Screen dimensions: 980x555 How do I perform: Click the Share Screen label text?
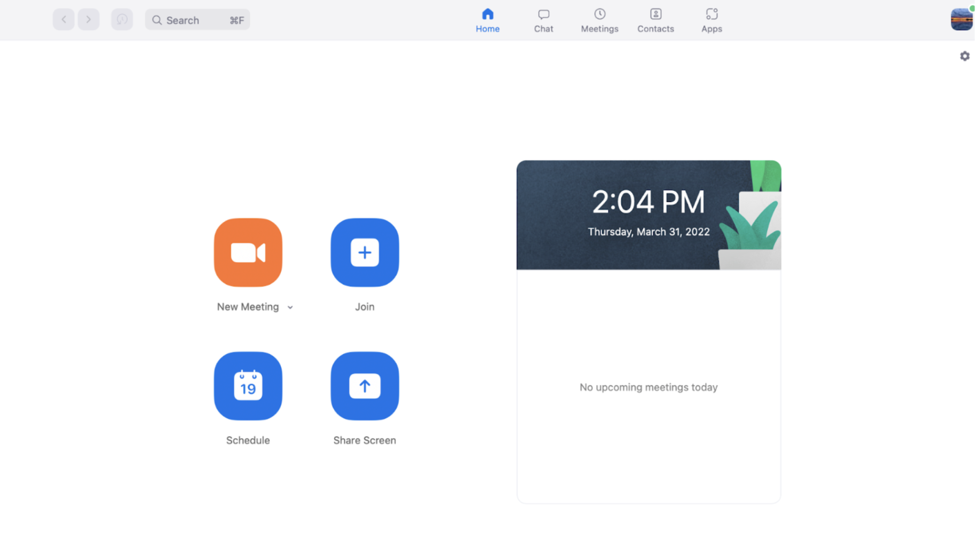point(365,440)
